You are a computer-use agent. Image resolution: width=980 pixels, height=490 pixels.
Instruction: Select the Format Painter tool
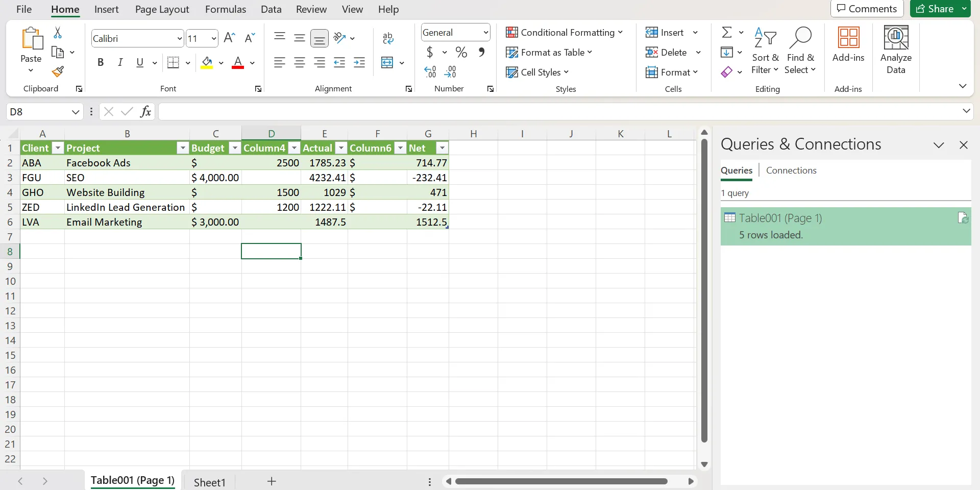point(58,71)
